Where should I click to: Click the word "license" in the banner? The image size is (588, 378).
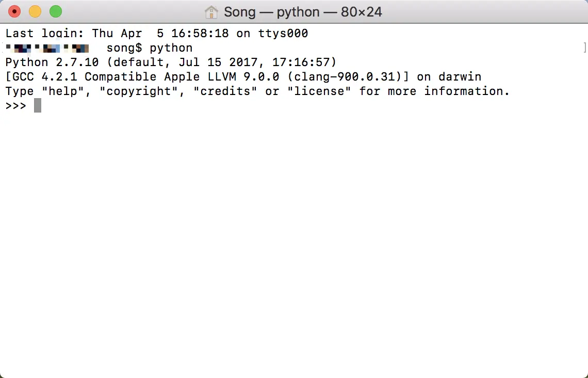[x=319, y=91]
